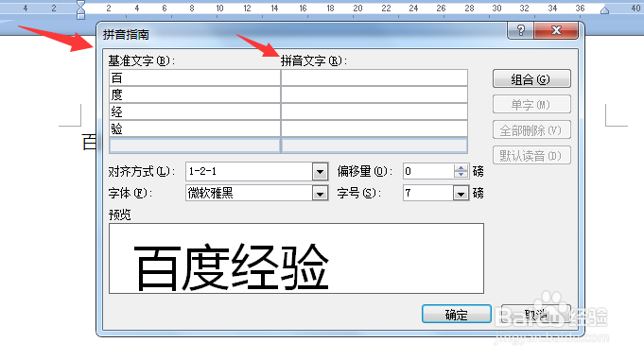The image size is (644, 360).
Task: Expand the 字体 dropdown arrow
Action: [320, 193]
